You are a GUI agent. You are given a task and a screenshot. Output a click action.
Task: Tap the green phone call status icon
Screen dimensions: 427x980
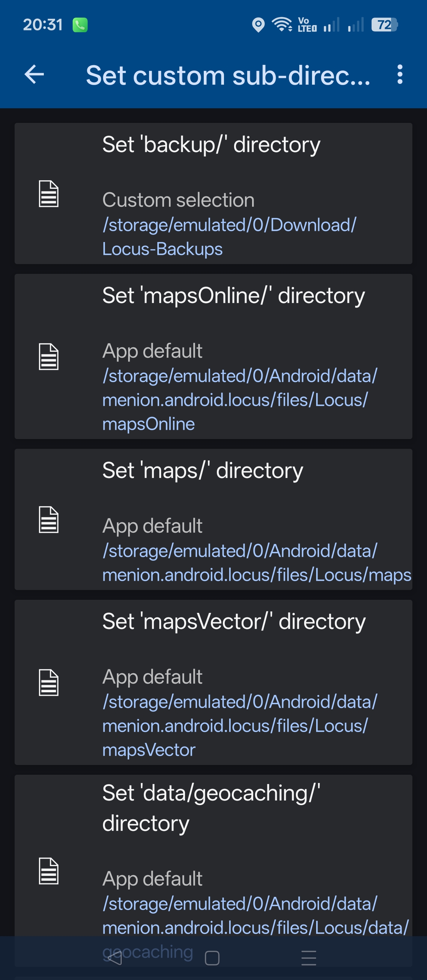pyautogui.click(x=80, y=25)
